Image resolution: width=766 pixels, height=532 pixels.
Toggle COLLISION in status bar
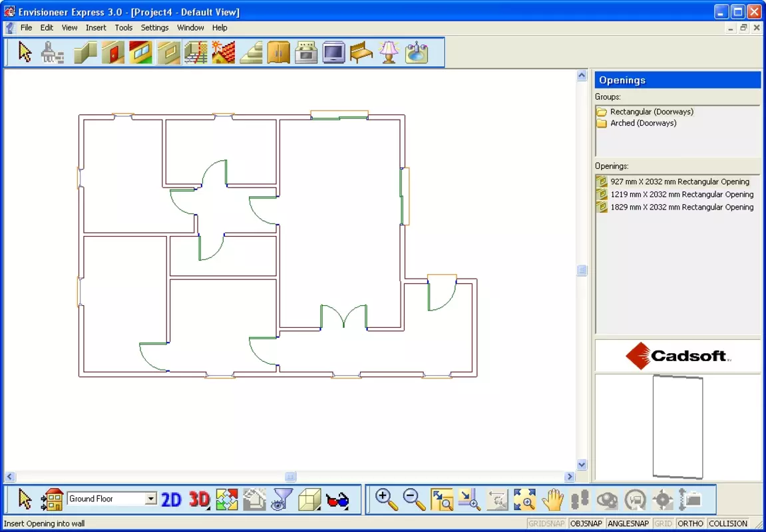pyautogui.click(x=728, y=524)
